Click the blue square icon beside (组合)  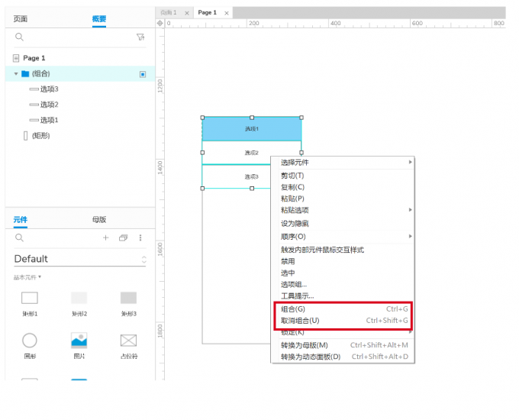pyautogui.click(x=143, y=74)
